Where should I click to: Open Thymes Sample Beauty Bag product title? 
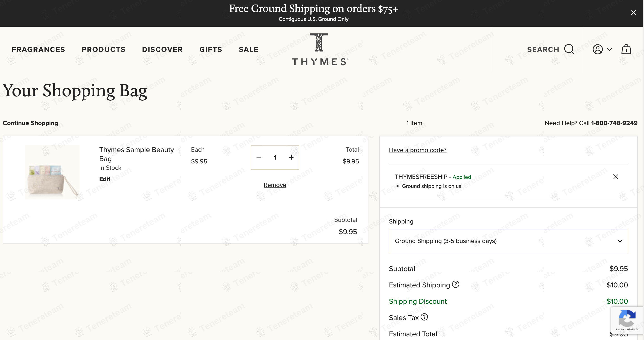point(136,154)
